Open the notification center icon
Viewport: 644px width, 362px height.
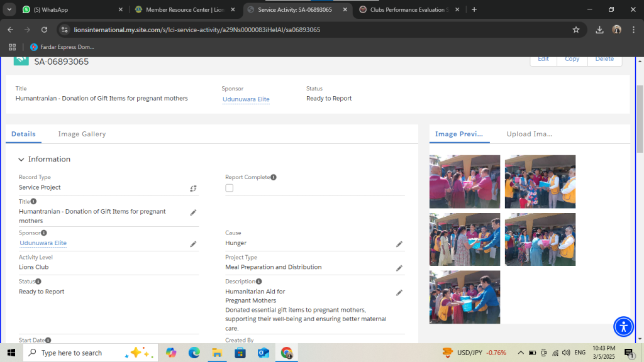[629, 353]
